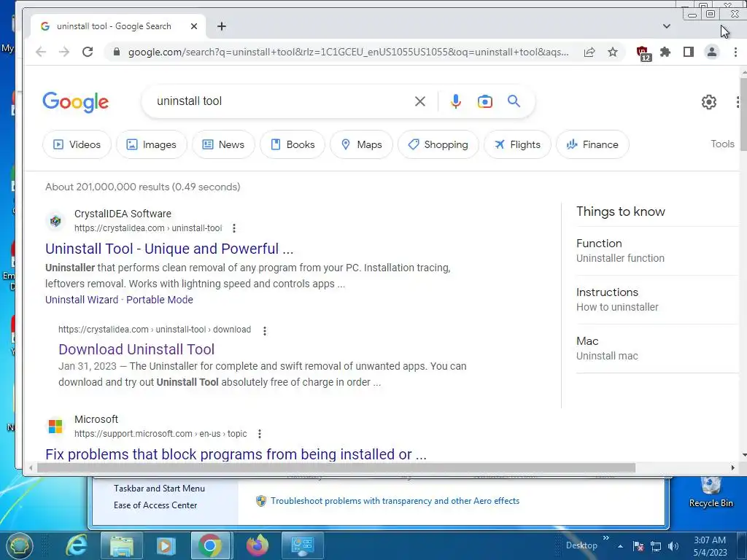Open the 'Download Uninstall Tool' result

[136, 349]
